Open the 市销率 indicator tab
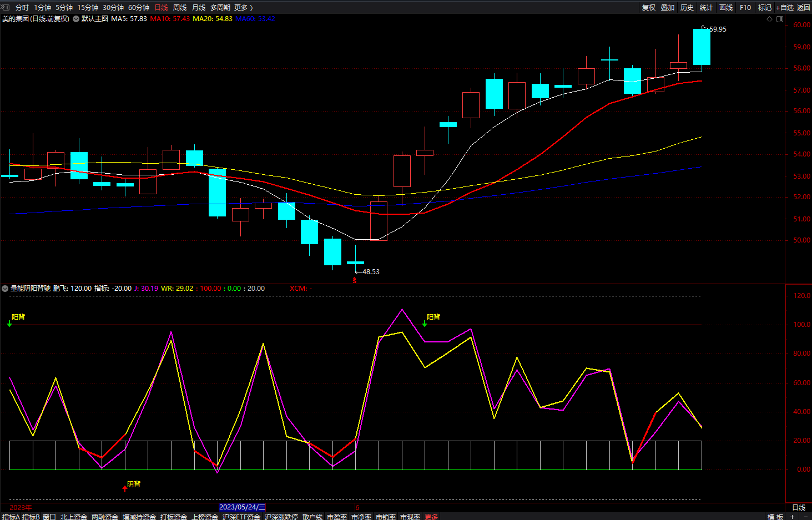This screenshot has height=520, width=812. 386,517
